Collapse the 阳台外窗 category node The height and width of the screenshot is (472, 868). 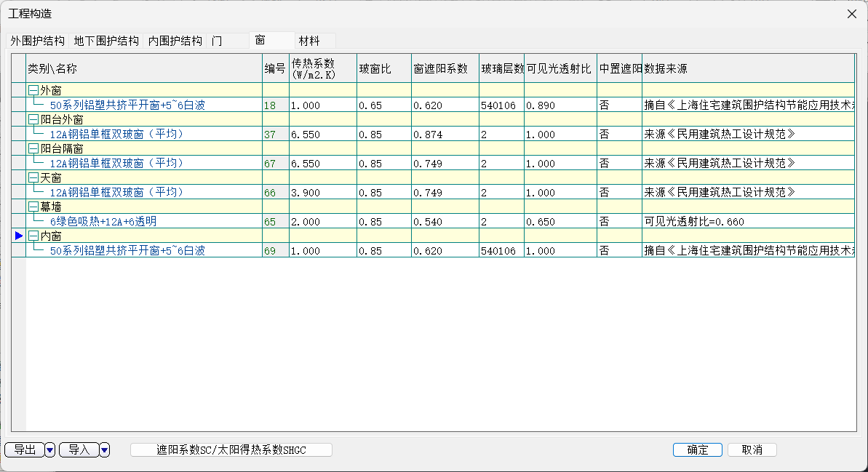pos(33,119)
